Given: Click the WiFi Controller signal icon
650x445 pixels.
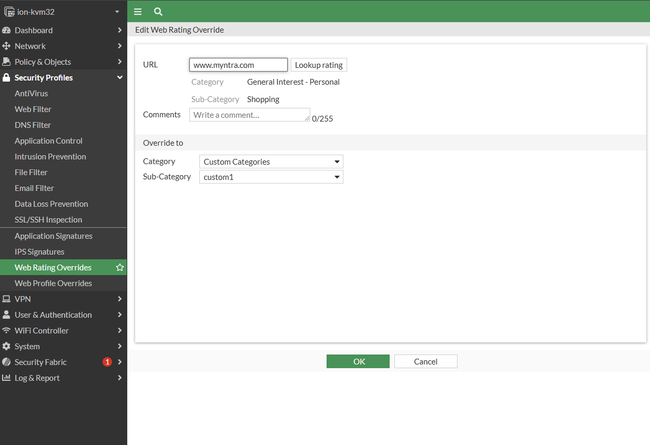Looking at the screenshot, I should [6, 331].
